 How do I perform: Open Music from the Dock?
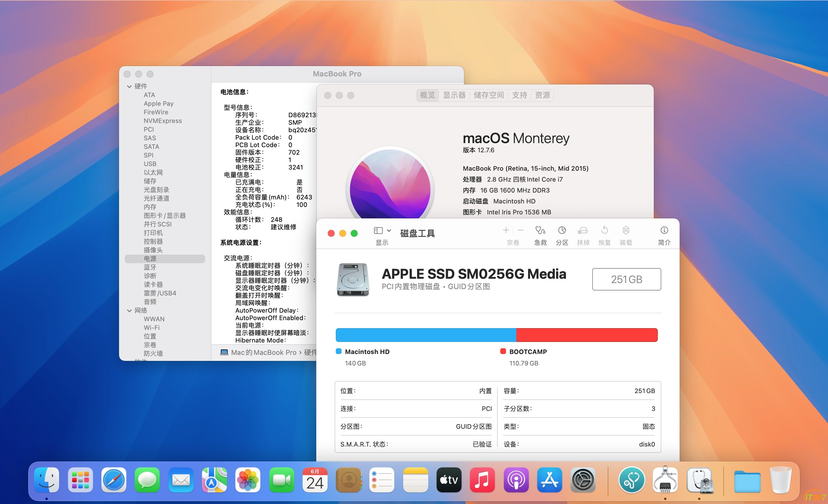(x=482, y=480)
